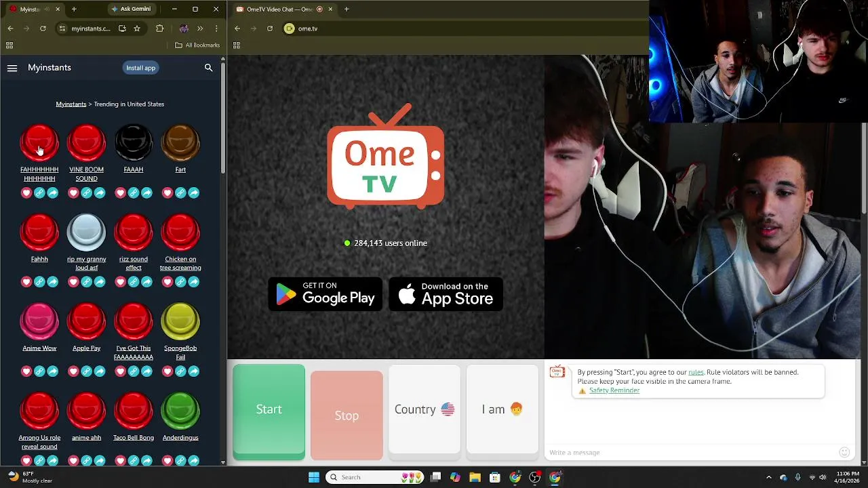Favorite the Fahhh sound heart icon

point(26,282)
